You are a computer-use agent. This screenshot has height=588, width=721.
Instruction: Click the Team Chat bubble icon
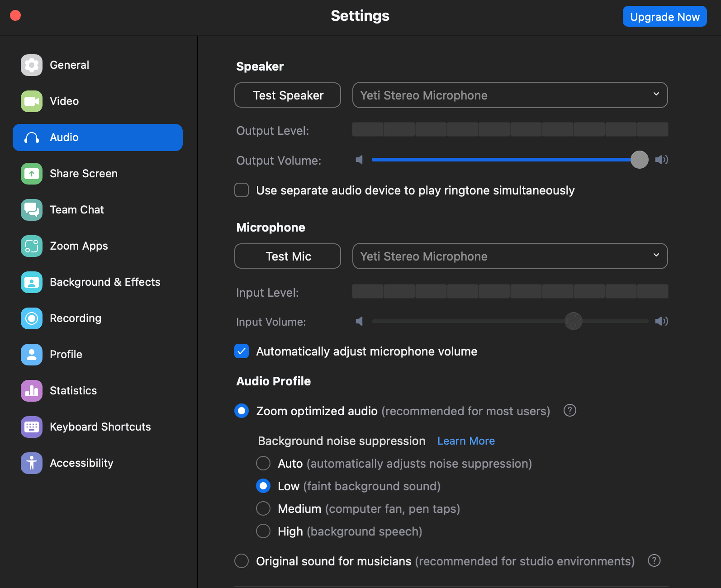click(32, 210)
